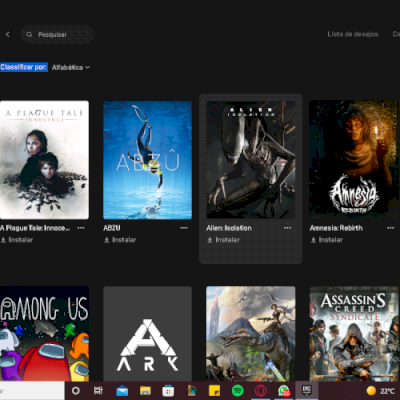Open options menu for A Plague Tale
This screenshot has width=400, height=400.
pos(81,228)
